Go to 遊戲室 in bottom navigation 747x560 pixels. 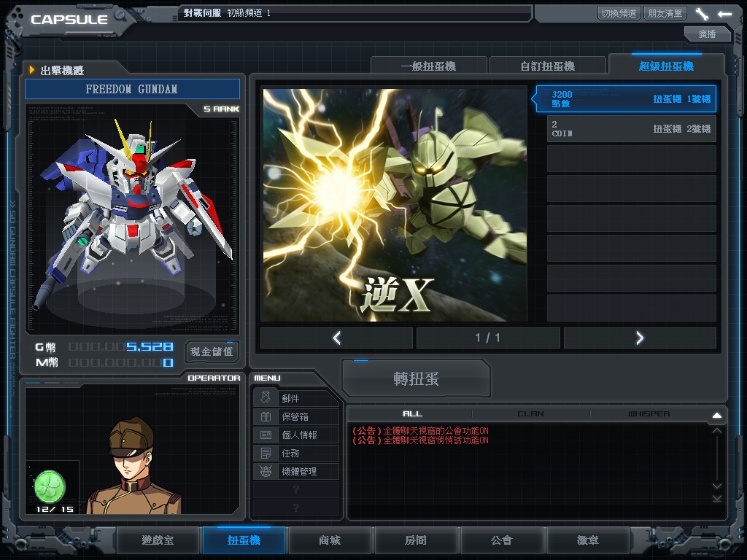158,540
